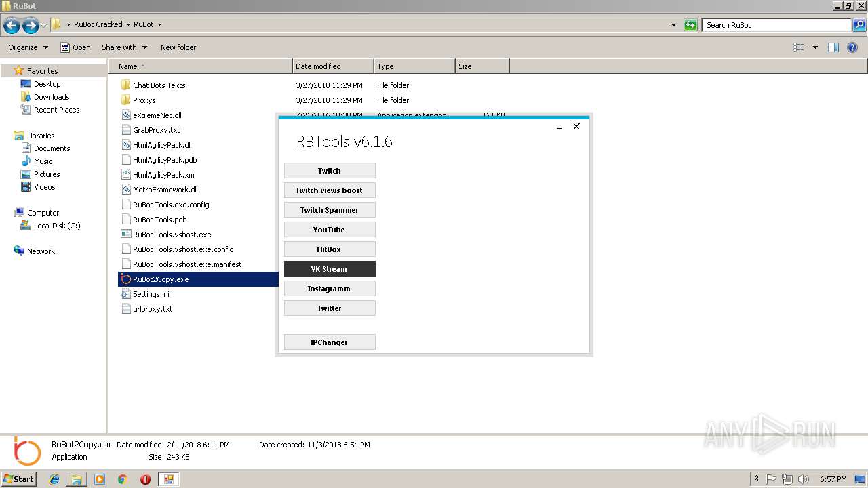This screenshot has width=868, height=488.
Task: Sort by Type column
Action: [x=414, y=66]
